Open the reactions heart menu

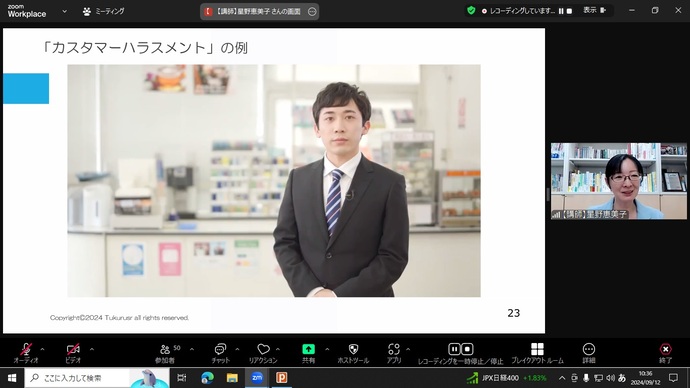pyautogui.click(x=263, y=353)
